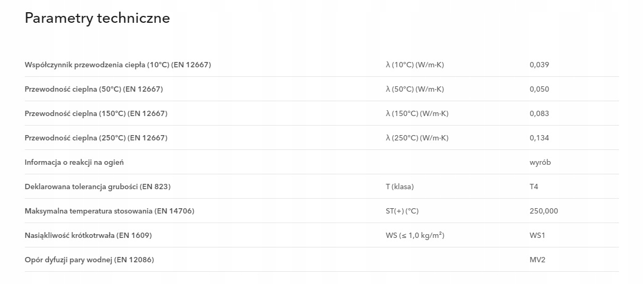The width and height of the screenshot is (644, 284).
Task: Select Maksymalna temperatura stosowania (EN 14706) label
Action: point(109,211)
